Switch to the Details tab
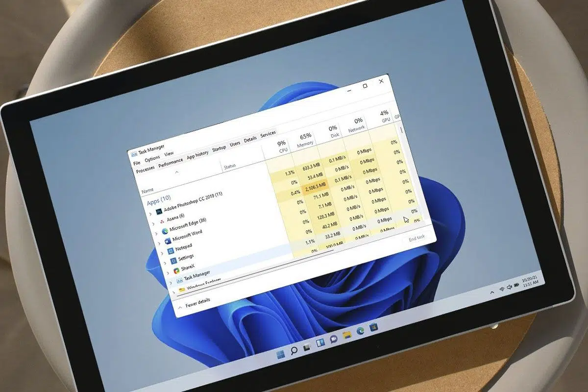Image resolution: width=588 pixels, height=392 pixels. 250,138
